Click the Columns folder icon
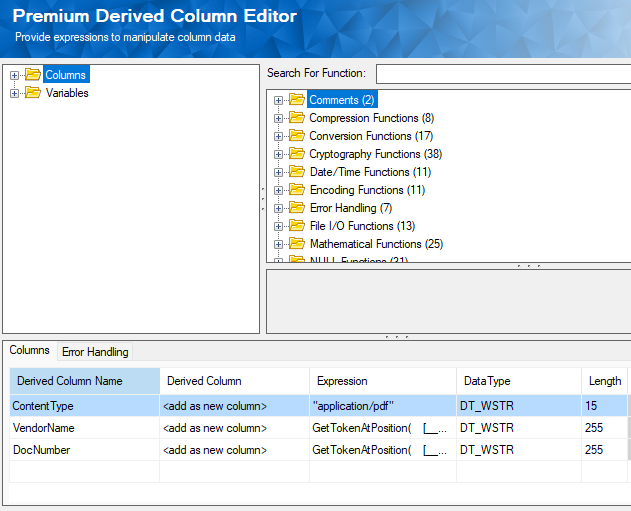 [33, 74]
